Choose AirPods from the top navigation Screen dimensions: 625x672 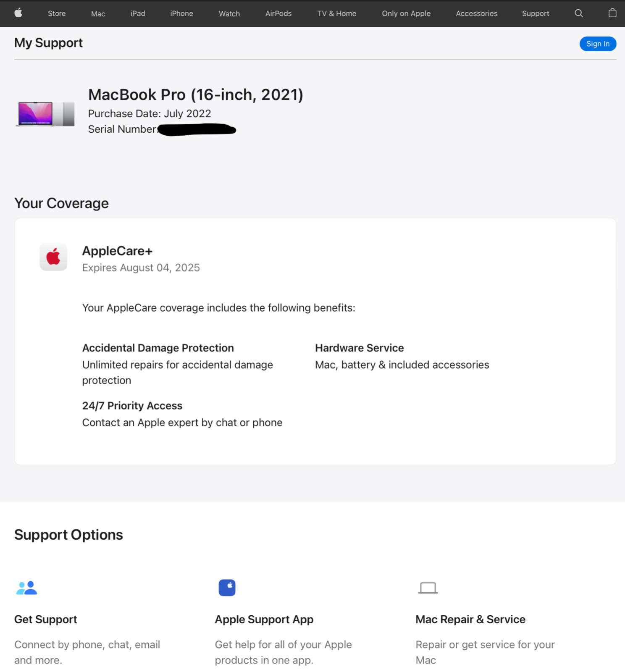[278, 13]
